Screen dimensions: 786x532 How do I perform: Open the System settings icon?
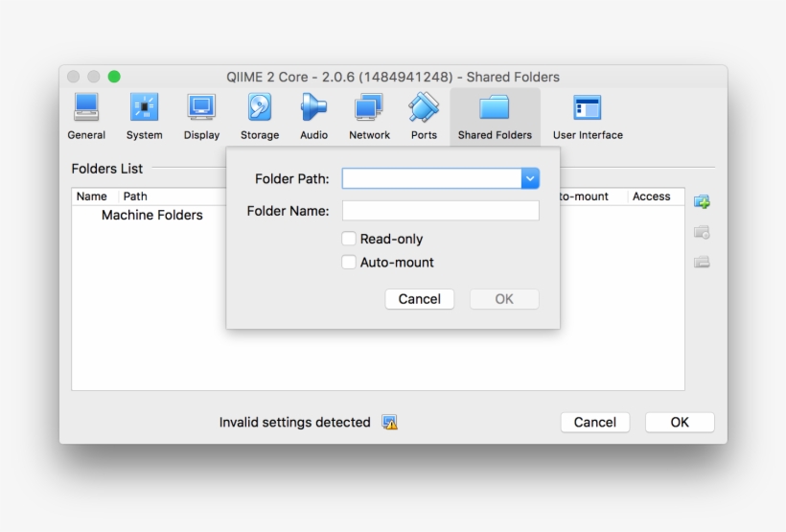coord(145,106)
